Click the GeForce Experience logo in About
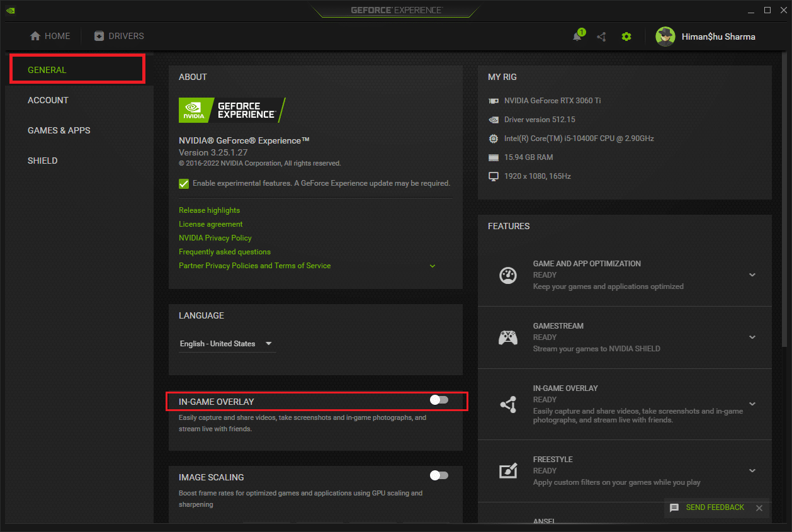This screenshot has width=792, height=532. point(232,110)
